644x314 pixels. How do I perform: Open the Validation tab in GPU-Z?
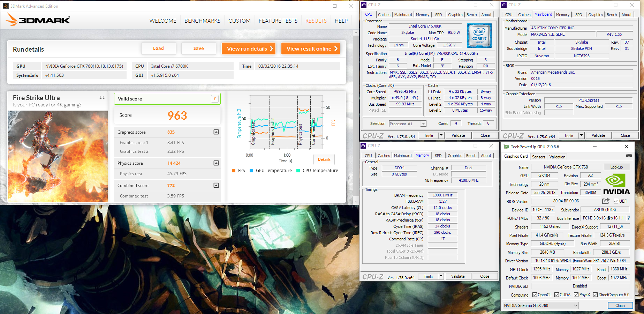coord(557,157)
